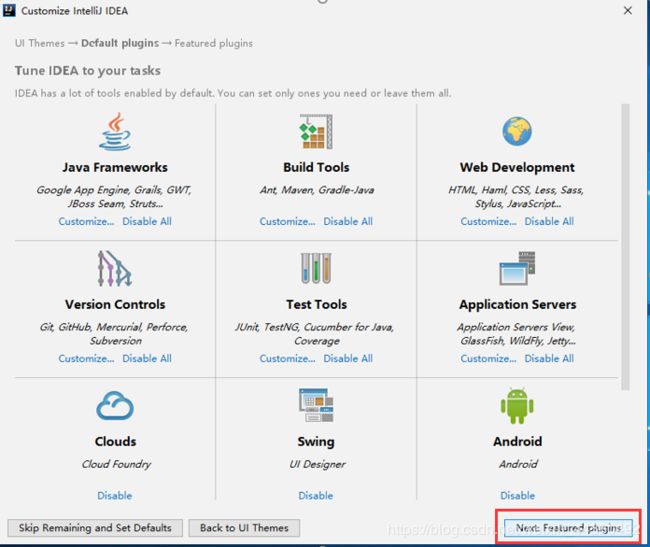
Task: Click the IntelliJ IDEA title bar logo
Action: tap(9, 10)
